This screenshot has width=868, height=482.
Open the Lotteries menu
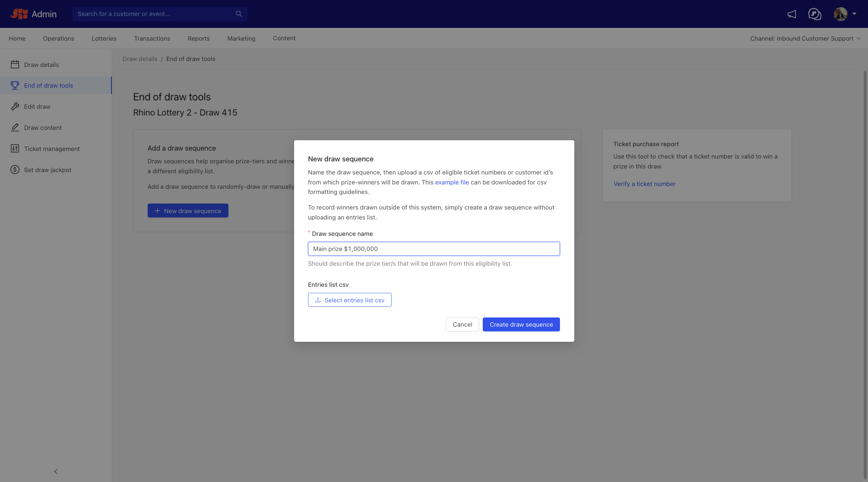[x=104, y=39]
